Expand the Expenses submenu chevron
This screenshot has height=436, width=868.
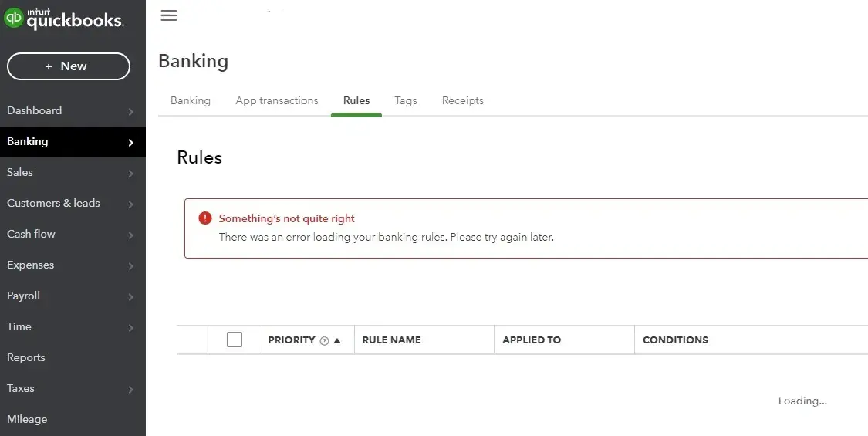pos(130,265)
